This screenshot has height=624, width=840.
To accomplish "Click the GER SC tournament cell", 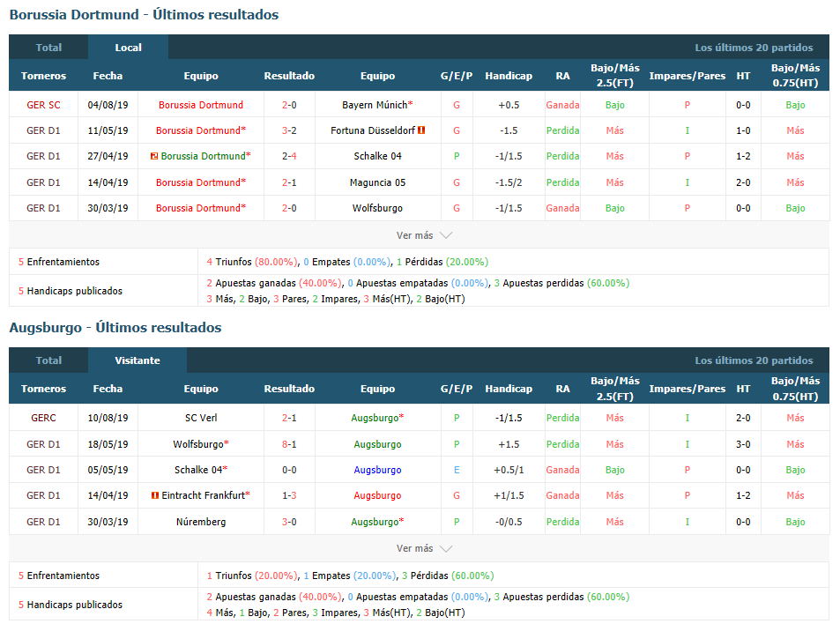I will click(x=43, y=105).
